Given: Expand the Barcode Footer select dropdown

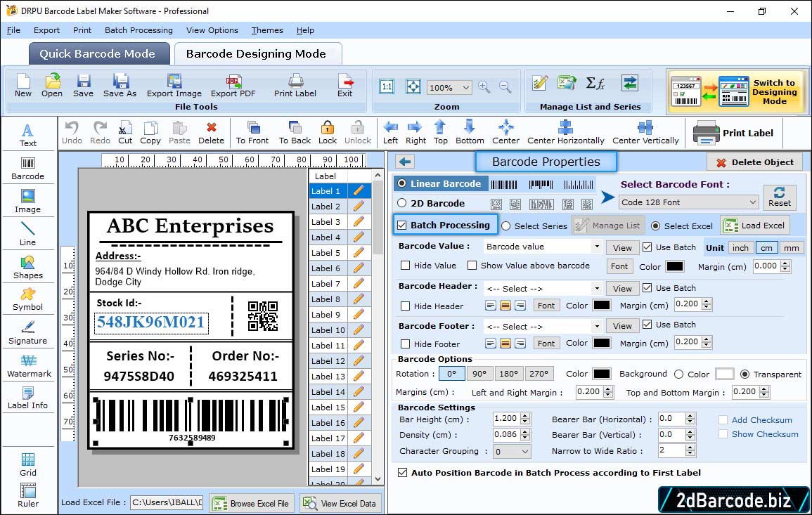Looking at the screenshot, I should click(597, 326).
